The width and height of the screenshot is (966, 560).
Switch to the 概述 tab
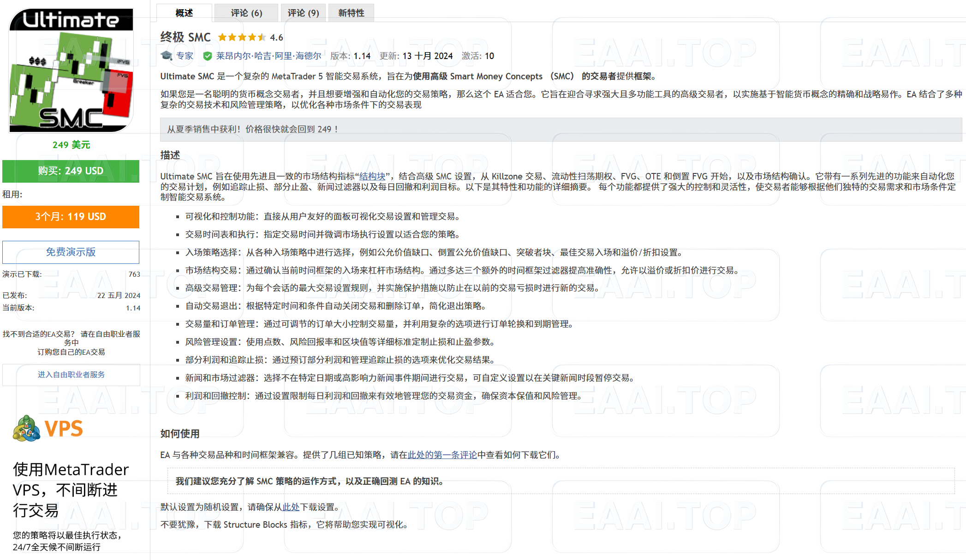pos(184,13)
